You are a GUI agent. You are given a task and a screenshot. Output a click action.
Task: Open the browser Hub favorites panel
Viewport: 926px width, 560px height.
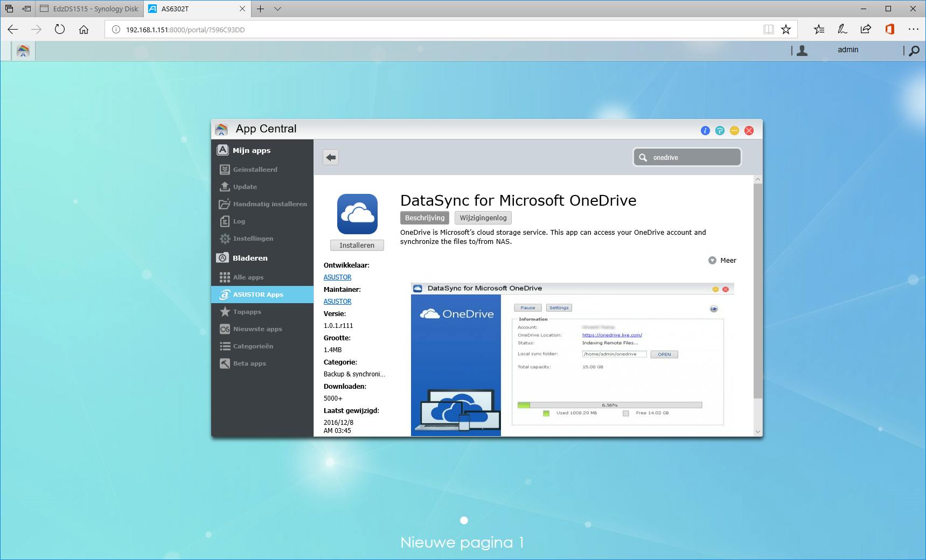coord(819,30)
